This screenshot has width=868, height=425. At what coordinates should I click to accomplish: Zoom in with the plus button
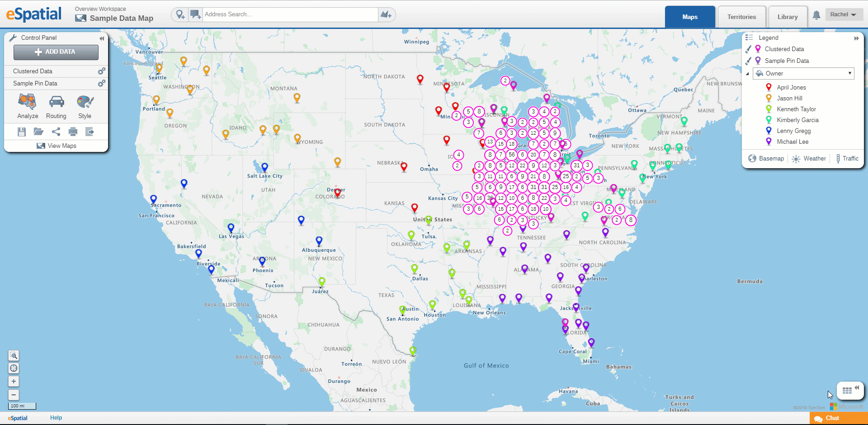[14, 382]
